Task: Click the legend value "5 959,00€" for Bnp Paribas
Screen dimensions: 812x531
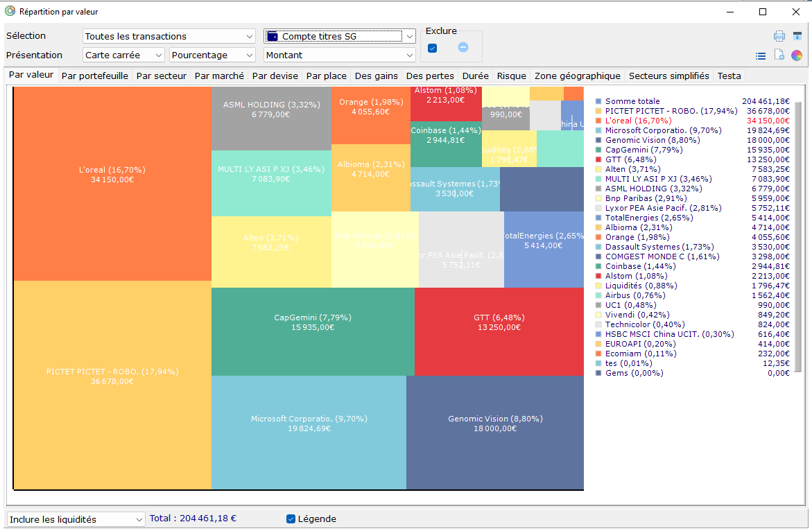Action: [770, 198]
